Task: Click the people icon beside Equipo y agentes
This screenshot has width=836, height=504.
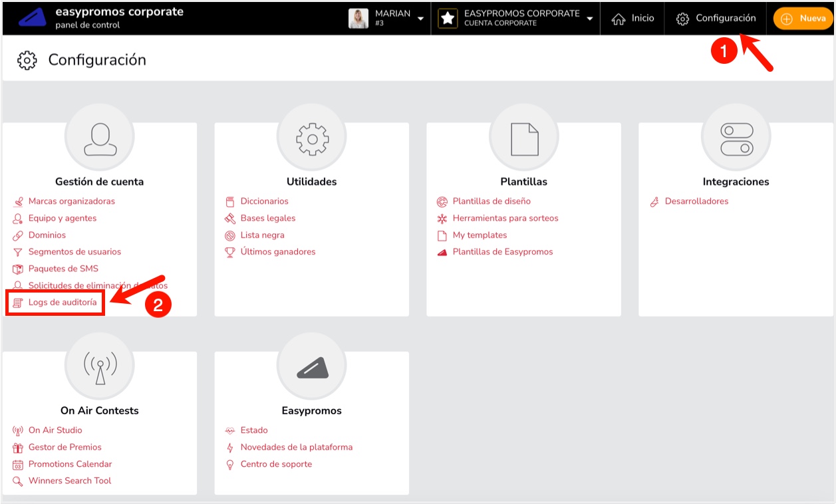Action: tap(18, 218)
